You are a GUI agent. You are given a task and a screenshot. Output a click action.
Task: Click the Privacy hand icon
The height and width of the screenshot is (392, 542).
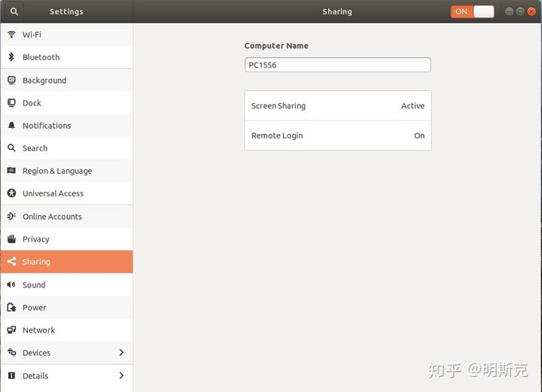point(11,239)
